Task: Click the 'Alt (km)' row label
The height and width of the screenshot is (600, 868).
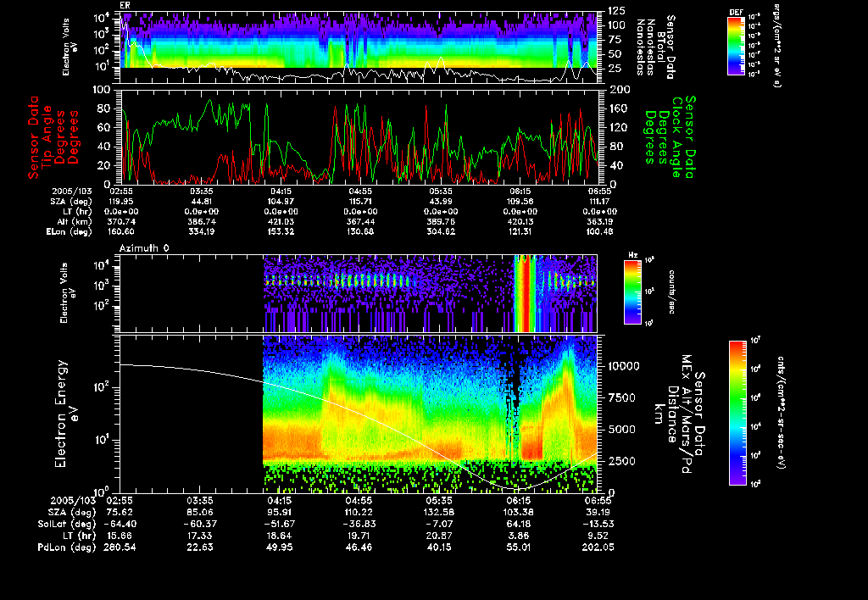Action: [76, 221]
